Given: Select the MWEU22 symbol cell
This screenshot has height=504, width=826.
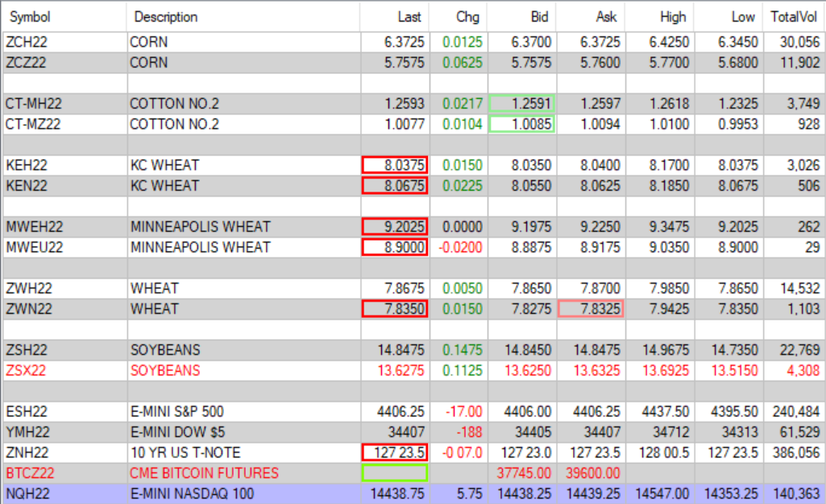Looking at the screenshot, I should [x=64, y=247].
